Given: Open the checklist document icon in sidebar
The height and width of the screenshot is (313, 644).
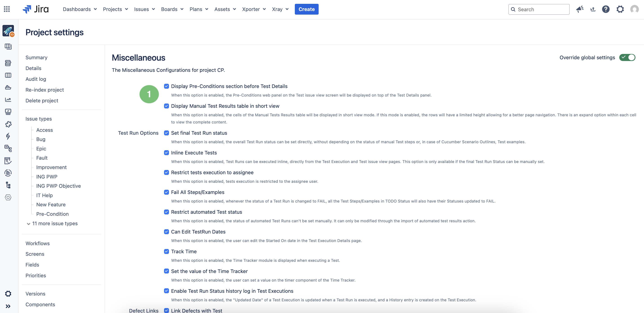Looking at the screenshot, I should pos(8,161).
